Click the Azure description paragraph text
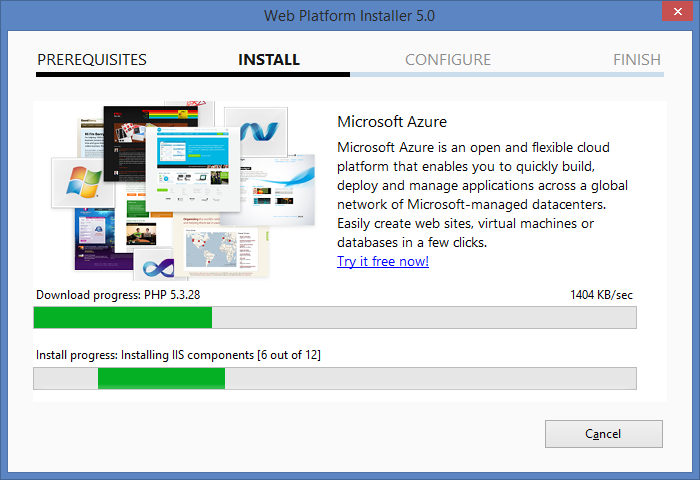Viewport: 700px width, 480px height. click(x=482, y=195)
